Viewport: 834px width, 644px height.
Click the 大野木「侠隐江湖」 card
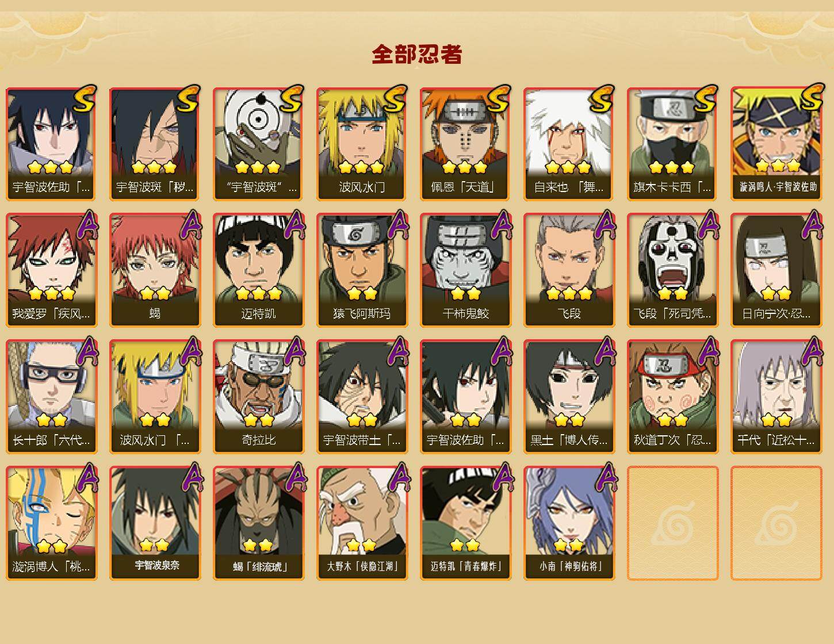click(x=362, y=523)
